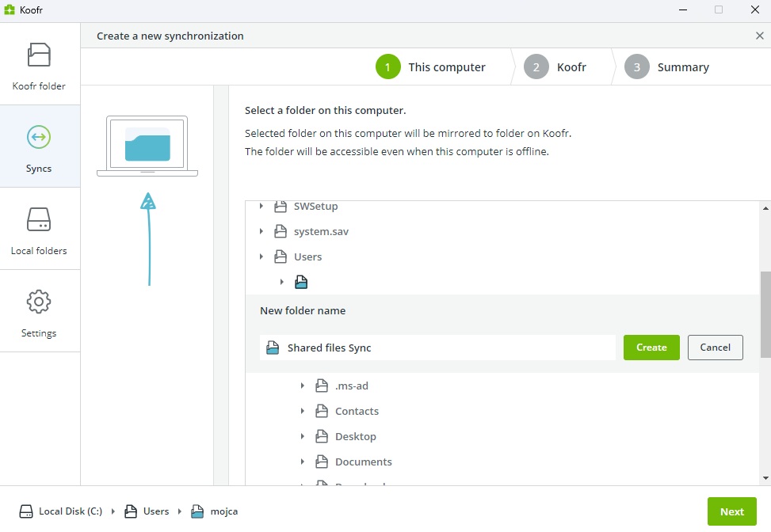Select the Users tree row text
Image resolution: width=771 pixels, height=532 pixels.
(x=307, y=257)
